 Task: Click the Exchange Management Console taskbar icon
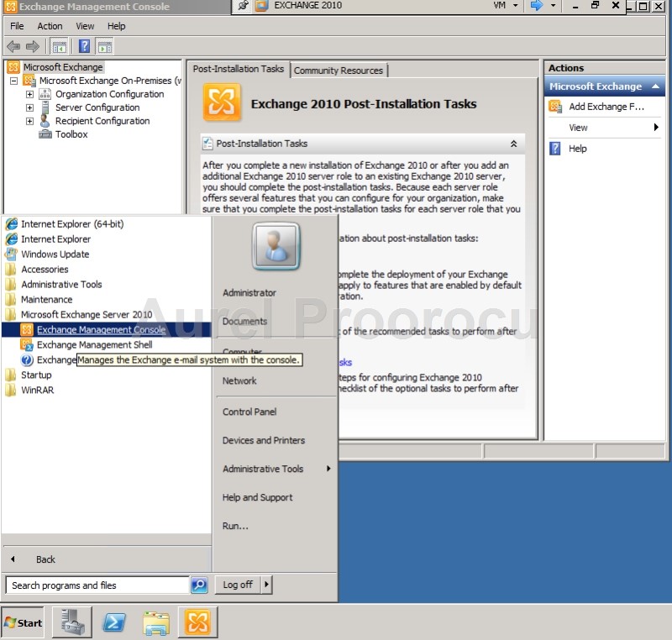(198, 622)
